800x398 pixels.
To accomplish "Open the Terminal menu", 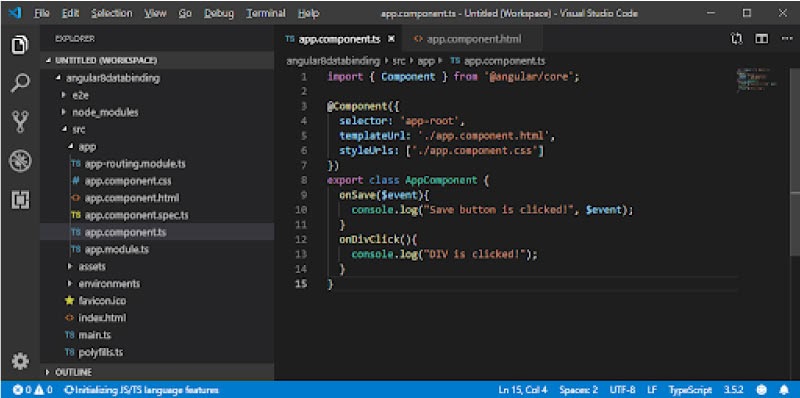I will [265, 13].
